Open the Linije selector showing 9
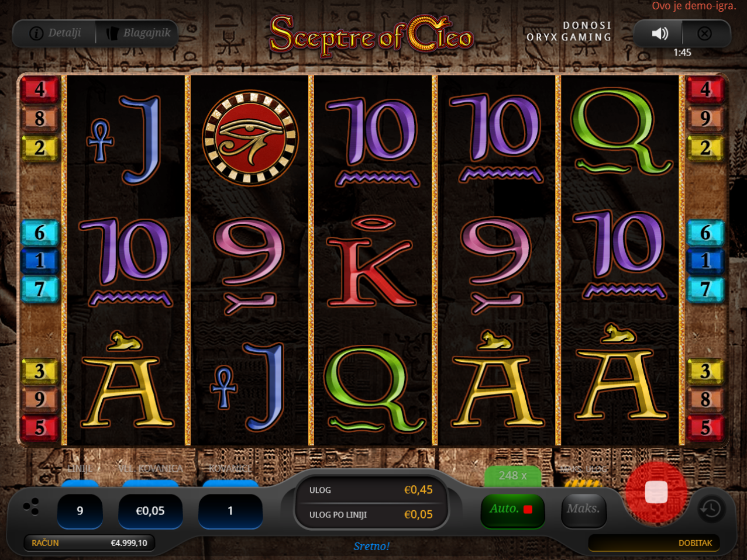Image resolution: width=747 pixels, height=560 pixels. [x=80, y=511]
